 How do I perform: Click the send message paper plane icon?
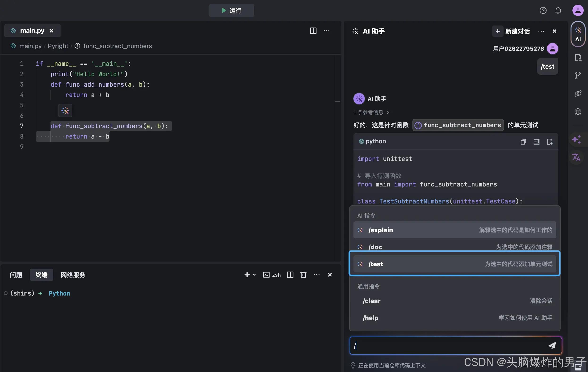coord(552,345)
